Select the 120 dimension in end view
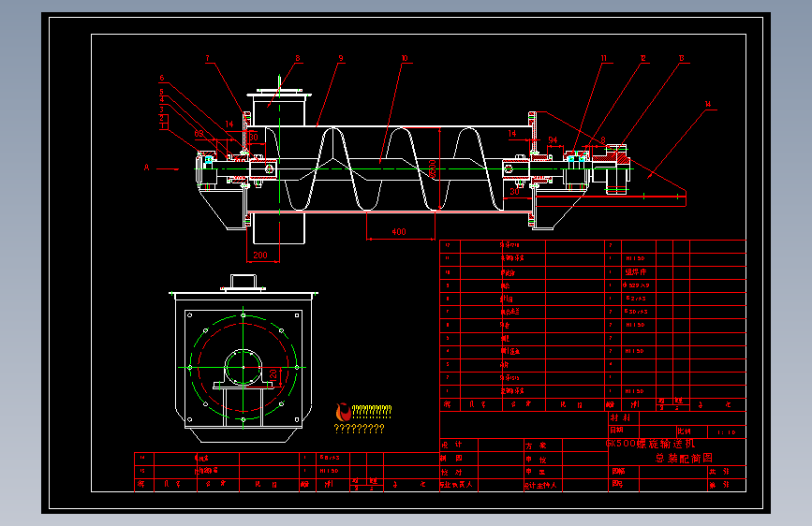This screenshot has width=812, height=526. (273, 375)
